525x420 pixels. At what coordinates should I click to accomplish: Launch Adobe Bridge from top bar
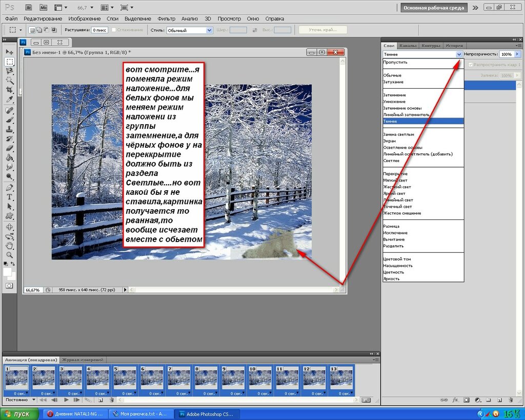[29, 8]
